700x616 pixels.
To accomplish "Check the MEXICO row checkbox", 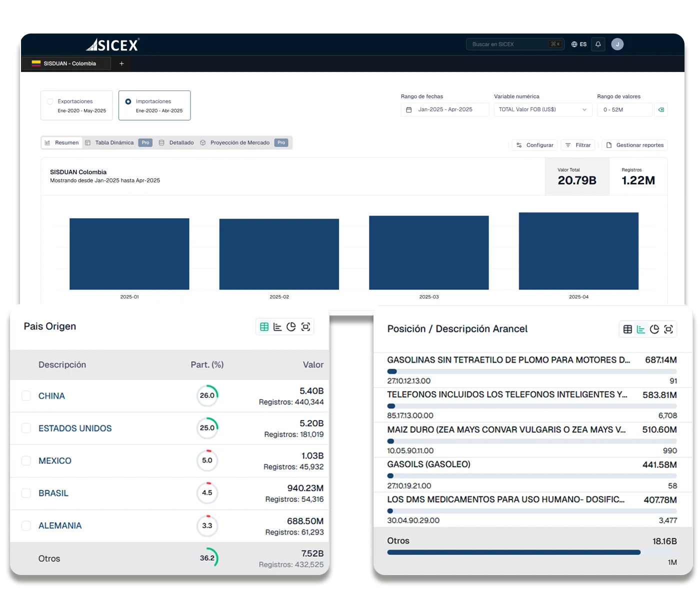I will (26, 460).
